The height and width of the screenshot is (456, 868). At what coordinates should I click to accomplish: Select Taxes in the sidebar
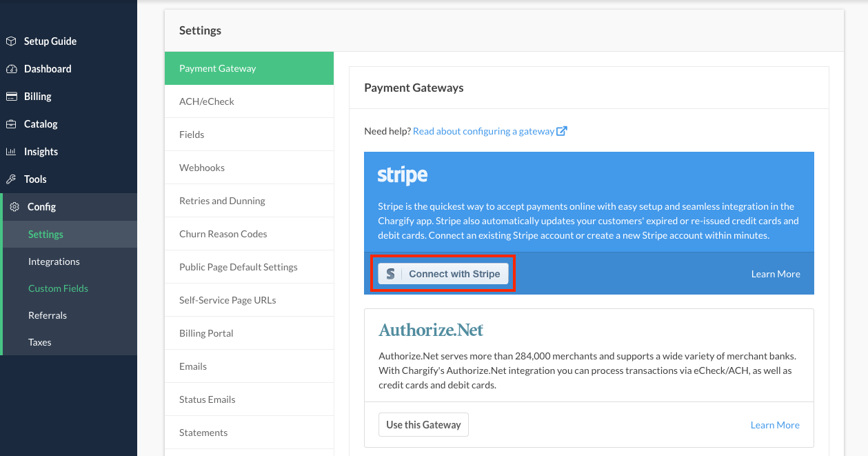tap(40, 342)
